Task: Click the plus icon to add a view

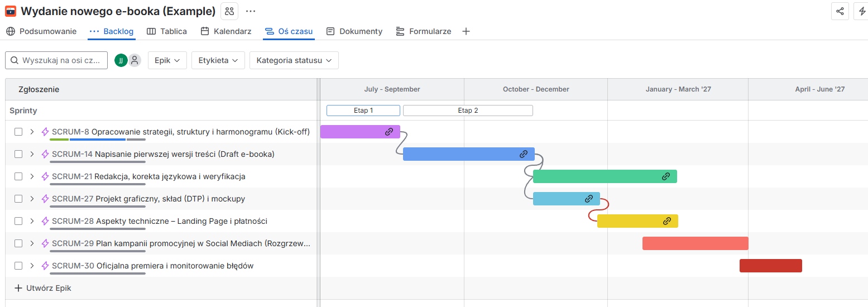Action: [466, 31]
